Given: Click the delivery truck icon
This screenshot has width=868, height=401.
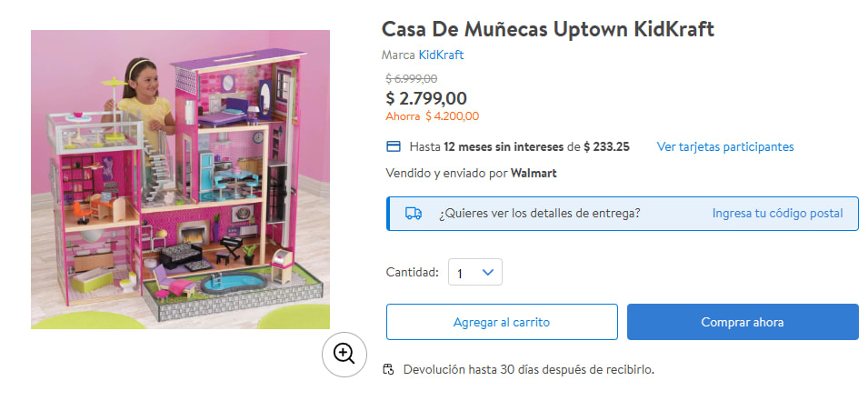Looking at the screenshot, I should (414, 214).
